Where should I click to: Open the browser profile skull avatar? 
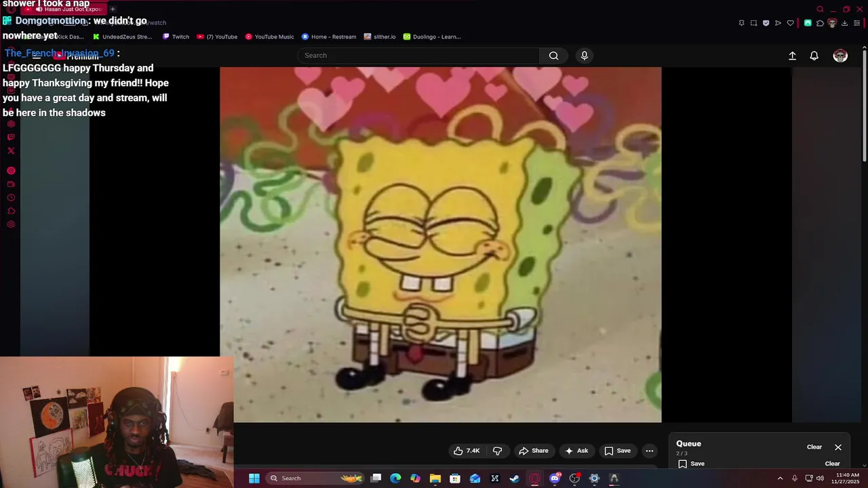(832, 23)
